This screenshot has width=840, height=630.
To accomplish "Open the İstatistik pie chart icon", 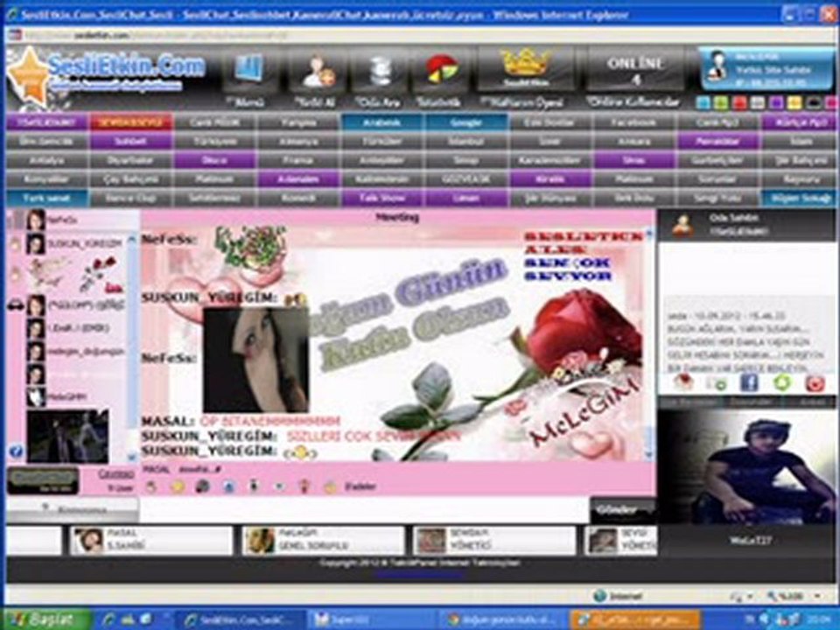I will [x=441, y=70].
